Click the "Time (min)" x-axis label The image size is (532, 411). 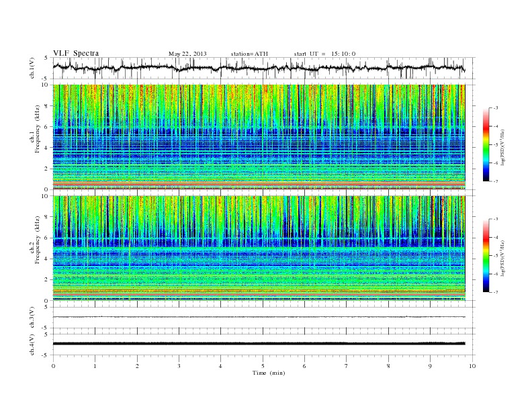(269, 373)
